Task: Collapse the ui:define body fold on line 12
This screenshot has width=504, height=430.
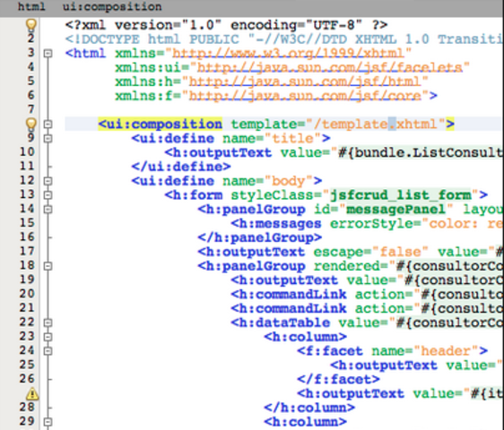Action: (48, 181)
